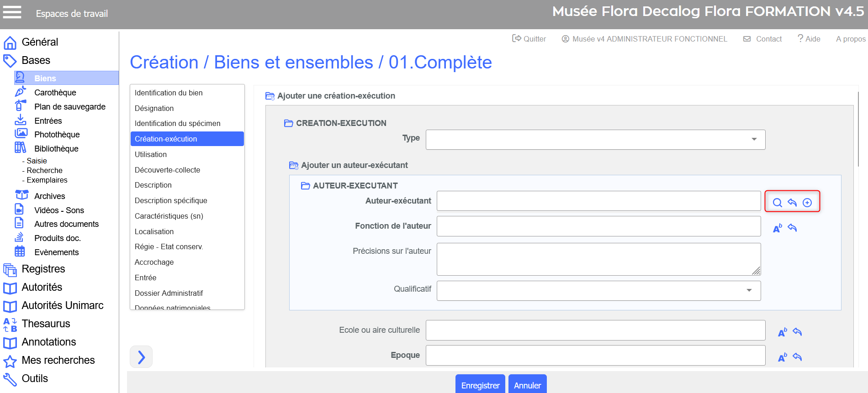This screenshot has width=868, height=393.
Task: Click the search magnifier icon for Auteur-exécutant
Action: click(777, 203)
